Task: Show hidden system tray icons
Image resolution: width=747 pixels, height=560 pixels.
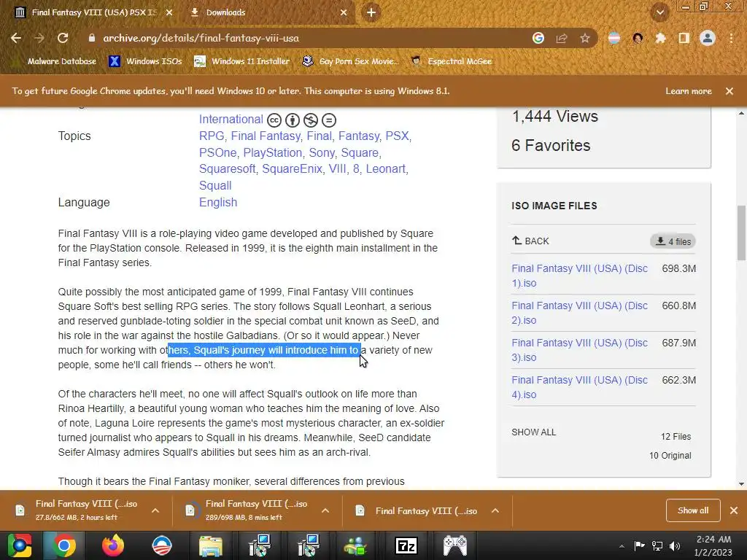Action: 622,546
